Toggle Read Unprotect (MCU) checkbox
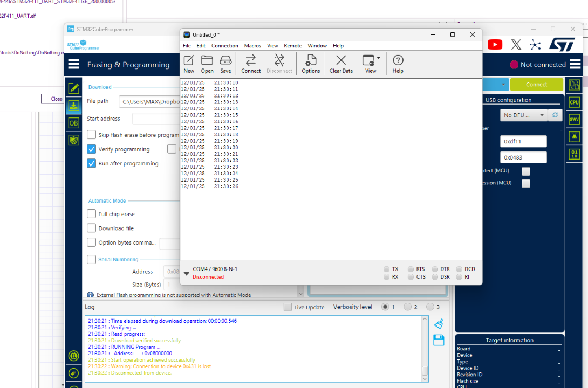 coord(526,171)
